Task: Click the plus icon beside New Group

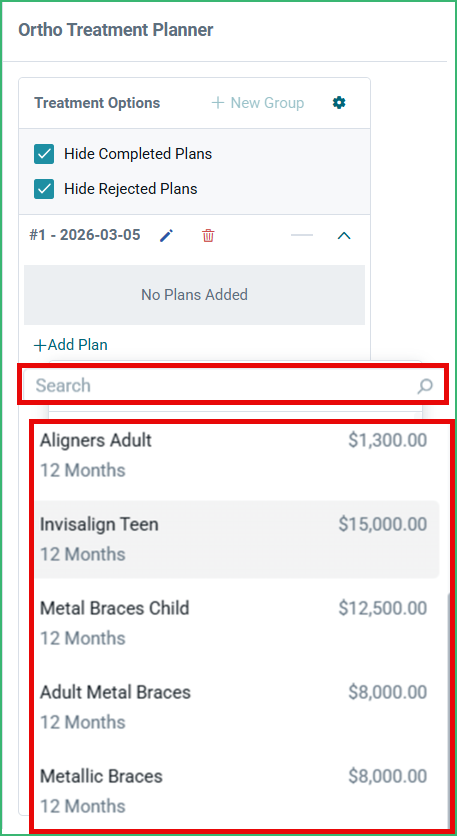Action: tap(218, 103)
